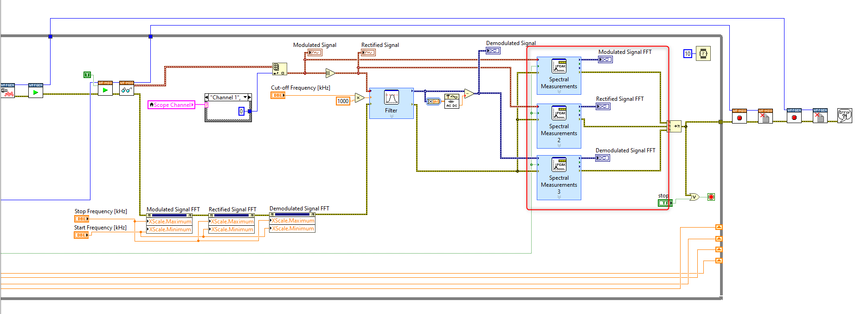Select XScale.Minimum on Demodulated Signal FFT node
Image resolution: width=868 pixels, height=314 pixels.
[292, 229]
